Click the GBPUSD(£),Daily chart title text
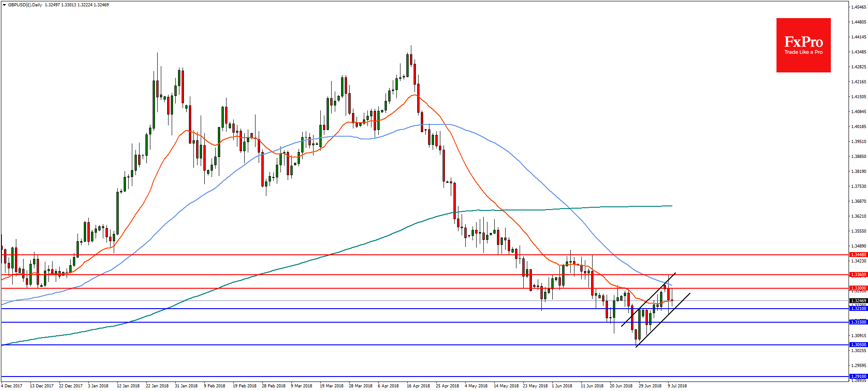The width and height of the screenshot is (868, 391). coord(25,5)
